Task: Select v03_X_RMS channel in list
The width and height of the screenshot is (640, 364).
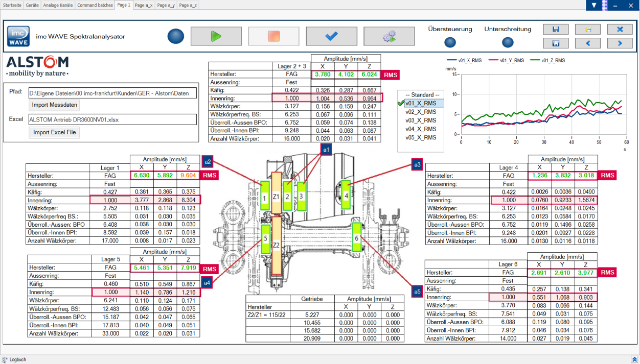Action: click(421, 120)
